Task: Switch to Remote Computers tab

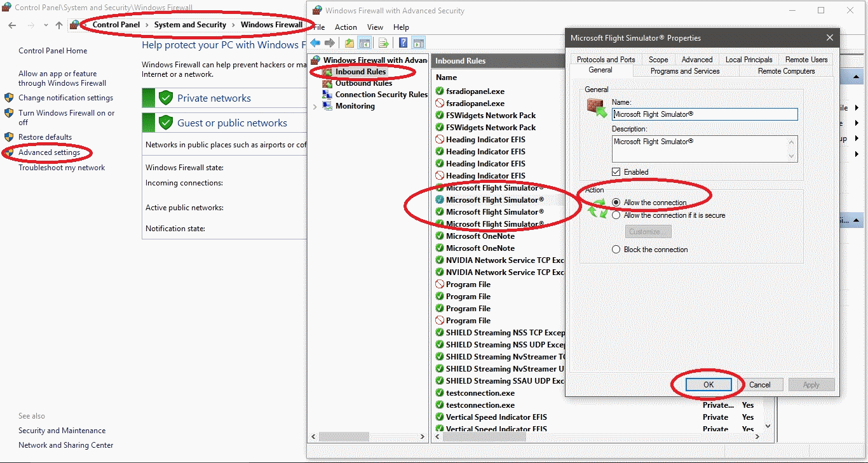Action: (x=786, y=71)
